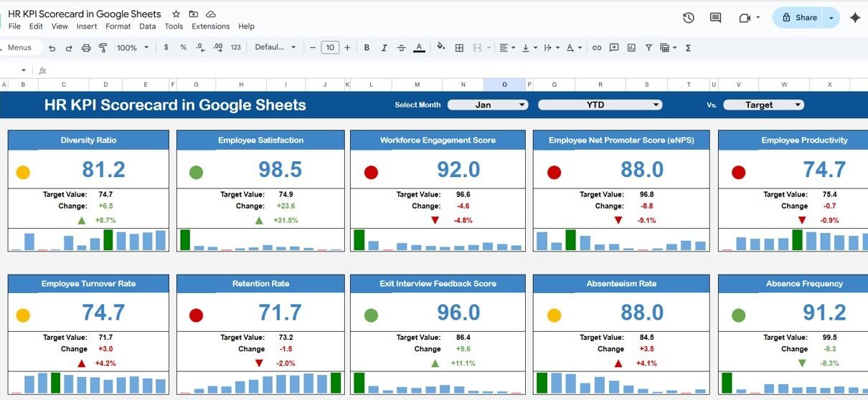Open the Target comparison dropdown
Image resolution: width=868 pixels, height=400 pixels.
point(763,105)
